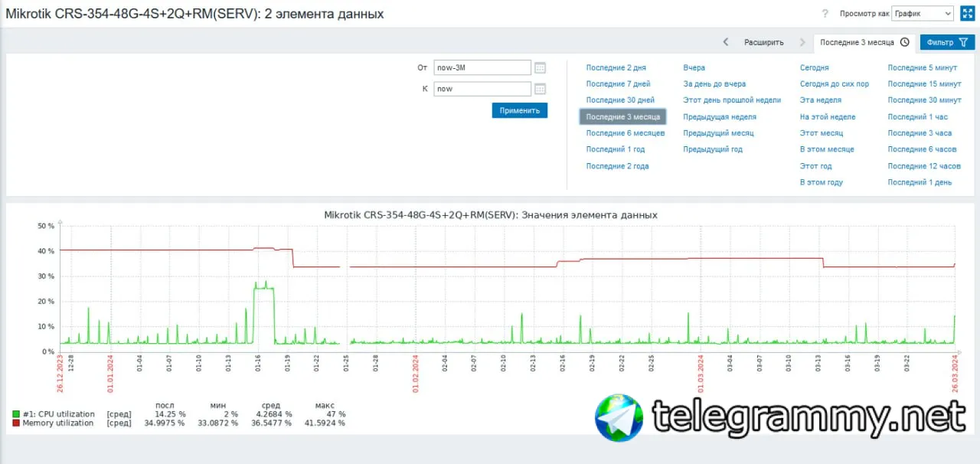Pick Этот год preset
Screen dimensions: 980x464
815,166
